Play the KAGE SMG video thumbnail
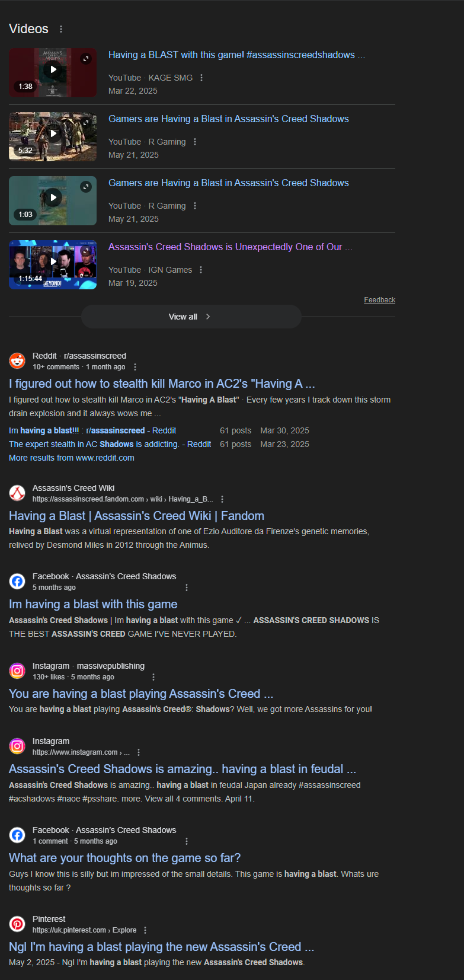The image size is (464, 980). coord(53,72)
